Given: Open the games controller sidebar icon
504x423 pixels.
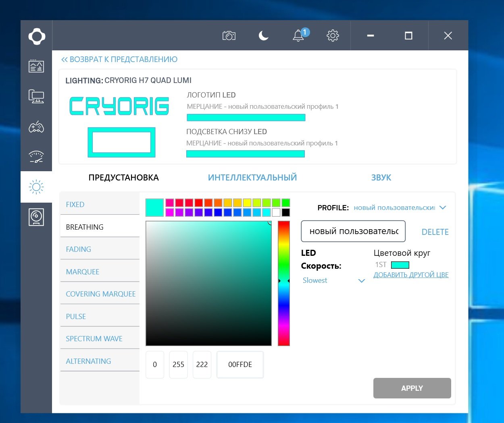Looking at the screenshot, I should (36, 127).
